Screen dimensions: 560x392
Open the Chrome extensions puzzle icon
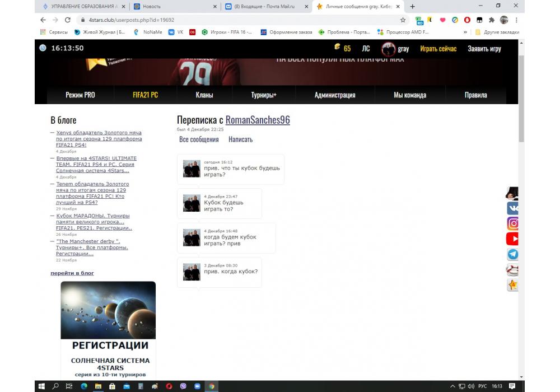tap(492, 20)
